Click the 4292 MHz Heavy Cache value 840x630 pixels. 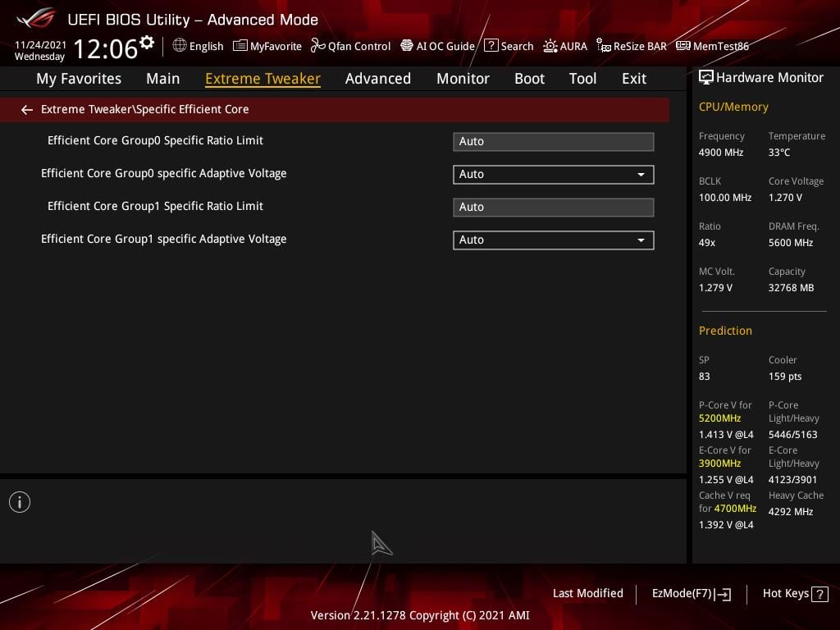point(791,512)
